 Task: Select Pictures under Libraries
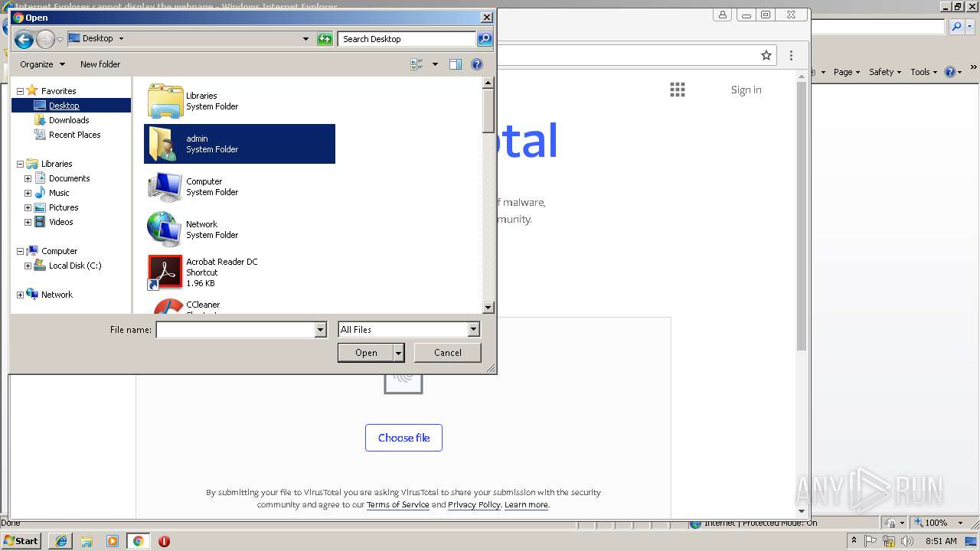click(64, 207)
